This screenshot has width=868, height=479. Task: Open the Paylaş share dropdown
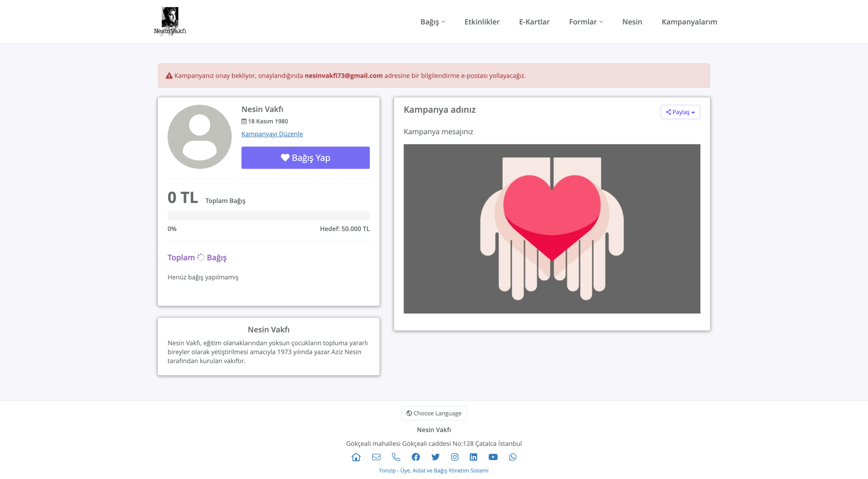tap(680, 112)
